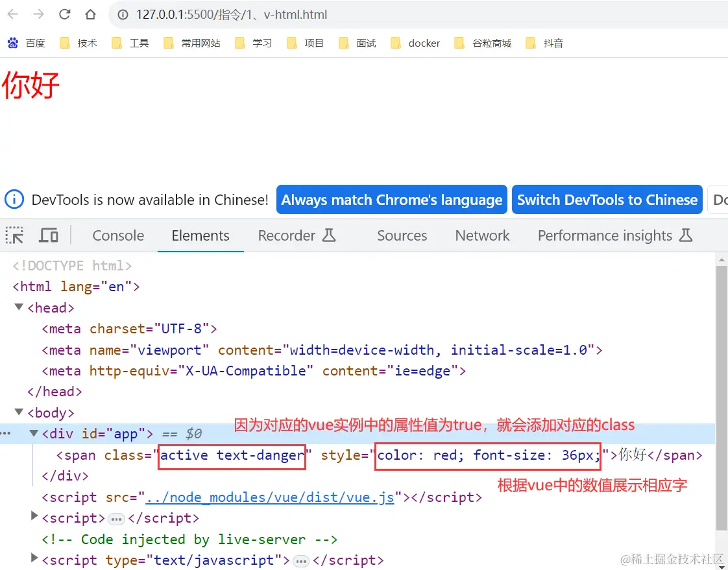Select the html lang="en" node
The width and height of the screenshot is (728, 570).
76,287
